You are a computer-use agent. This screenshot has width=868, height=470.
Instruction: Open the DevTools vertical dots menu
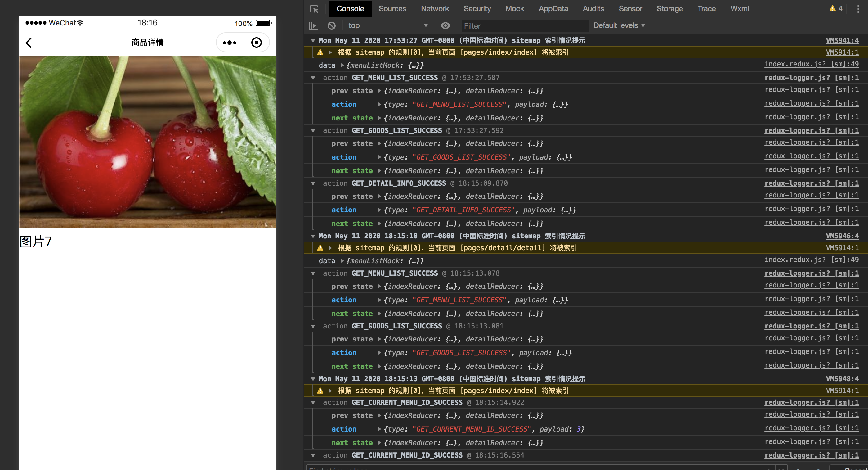point(858,9)
